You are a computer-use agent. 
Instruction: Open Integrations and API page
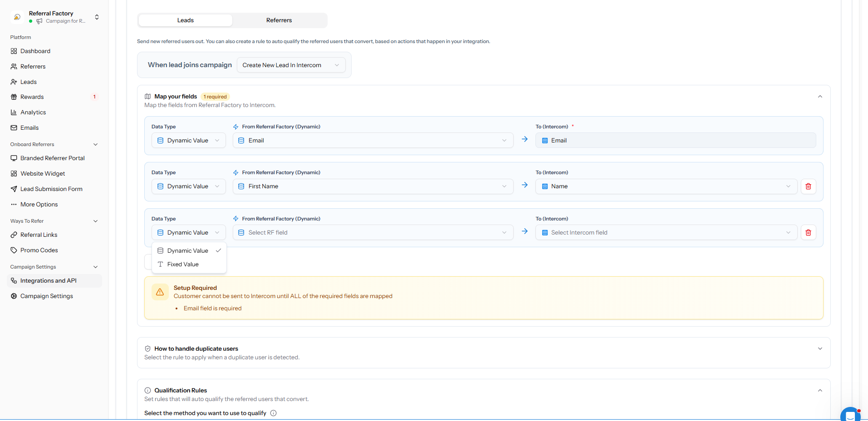[x=54, y=281]
